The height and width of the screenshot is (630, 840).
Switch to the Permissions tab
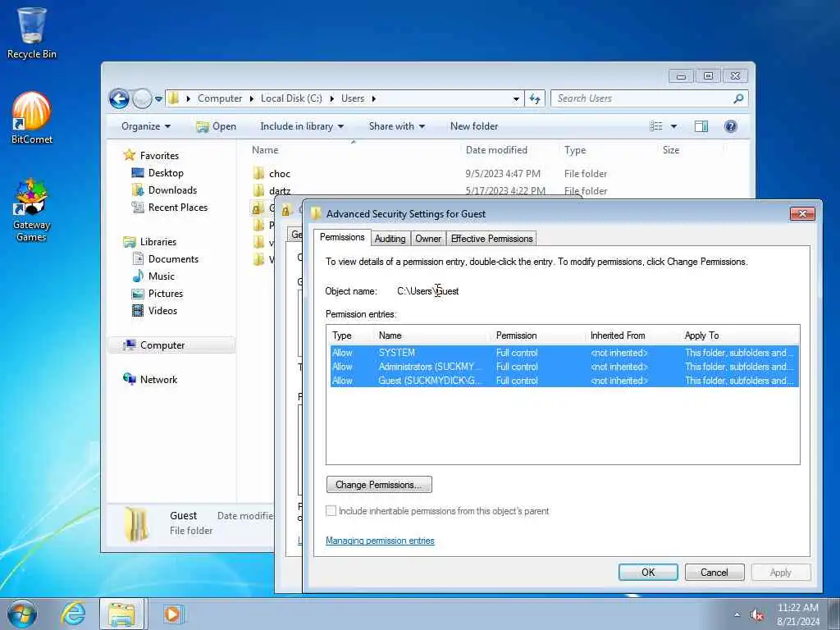[x=342, y=237]
